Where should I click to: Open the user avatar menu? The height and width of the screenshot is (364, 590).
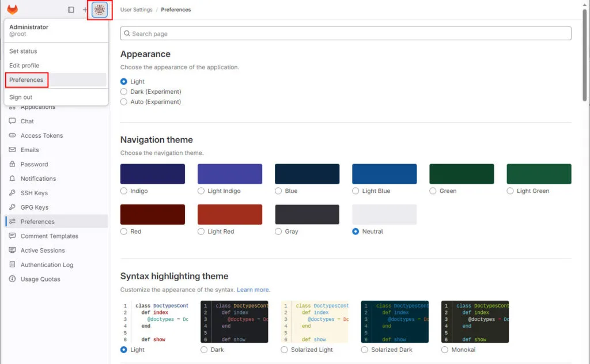(x=100, y=10)
